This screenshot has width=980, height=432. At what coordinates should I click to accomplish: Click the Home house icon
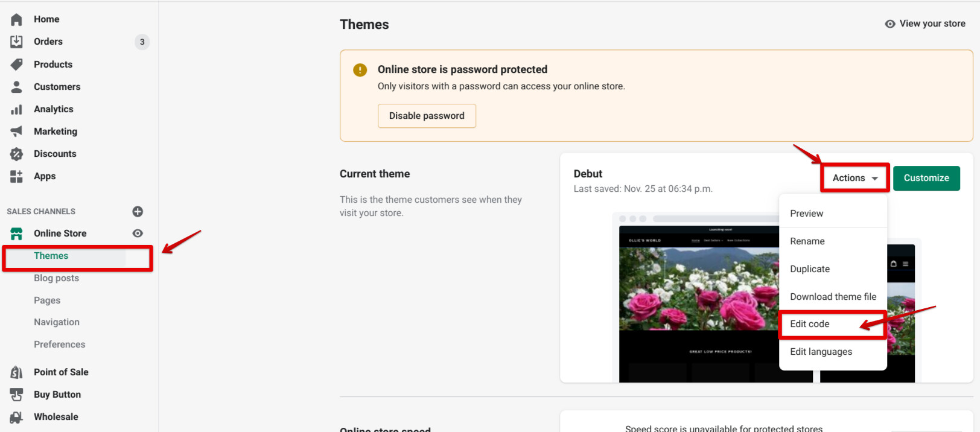[x=16, y=19]
